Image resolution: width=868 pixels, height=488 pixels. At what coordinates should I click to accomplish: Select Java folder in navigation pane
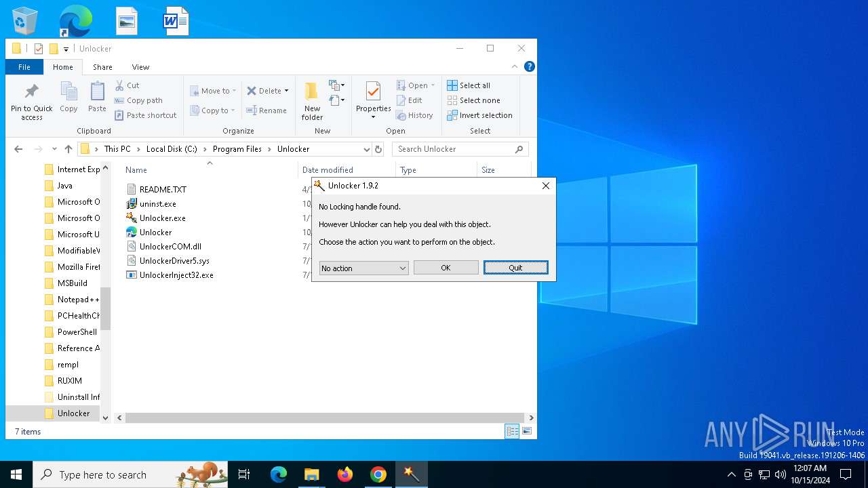coord(58,186)
